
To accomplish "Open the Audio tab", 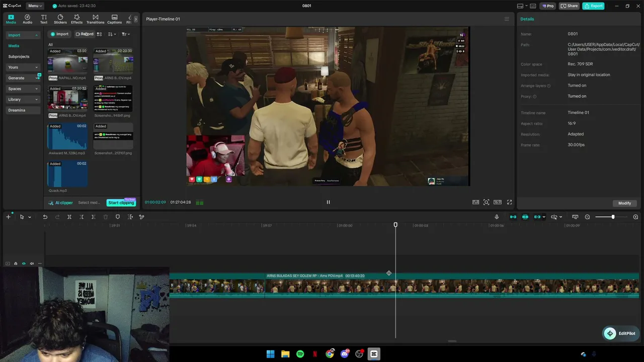I will click(x=27, y=19).
